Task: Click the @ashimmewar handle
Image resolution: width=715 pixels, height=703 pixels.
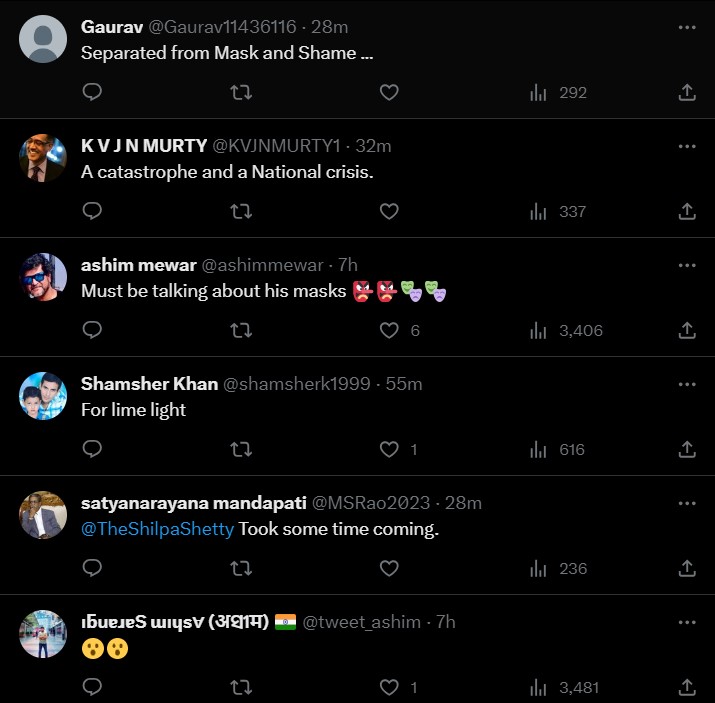Action: (x=263, y=265)
